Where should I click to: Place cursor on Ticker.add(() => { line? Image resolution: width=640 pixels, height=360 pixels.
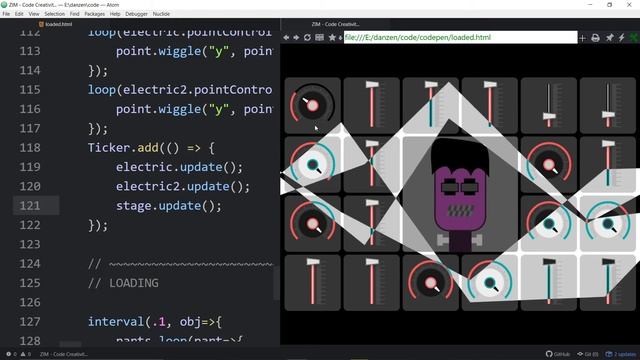(x=151, y=147)
